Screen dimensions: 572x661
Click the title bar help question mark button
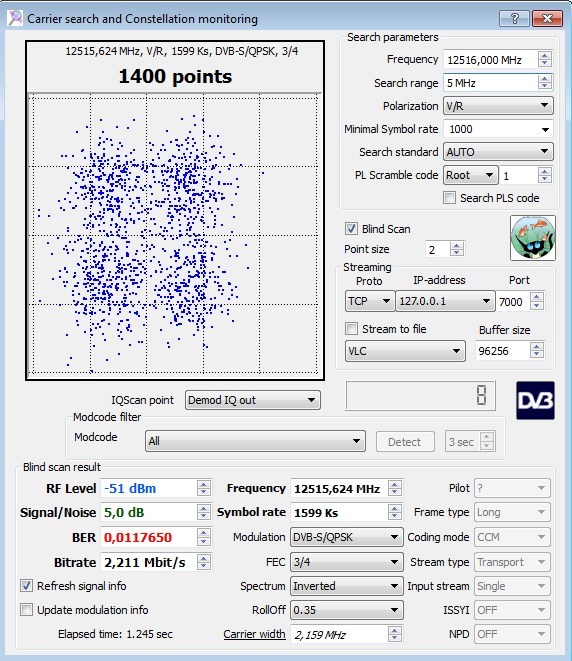tap(514, 19)
